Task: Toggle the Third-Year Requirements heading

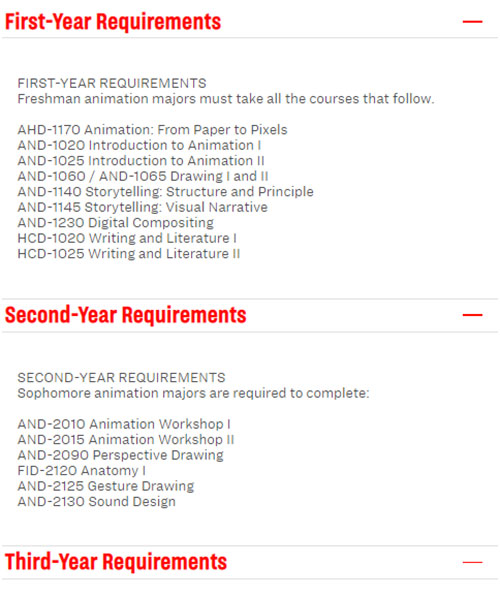Action: coord(116,562)
